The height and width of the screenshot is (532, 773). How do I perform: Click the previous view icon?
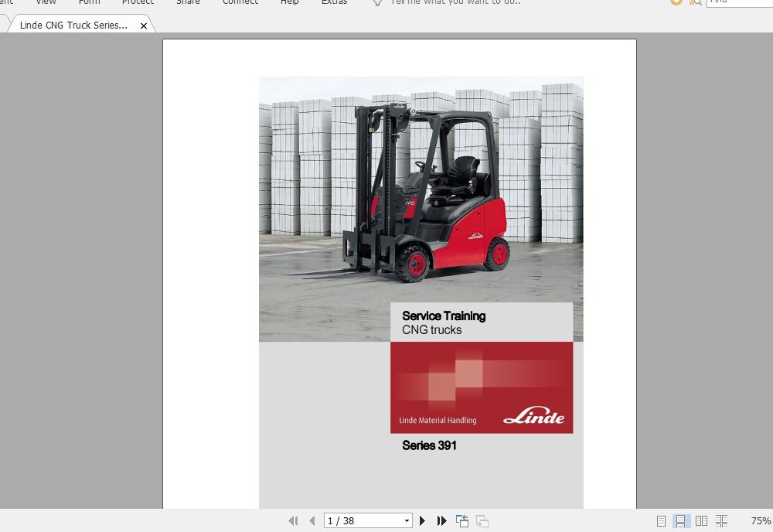tap(462, 521)
